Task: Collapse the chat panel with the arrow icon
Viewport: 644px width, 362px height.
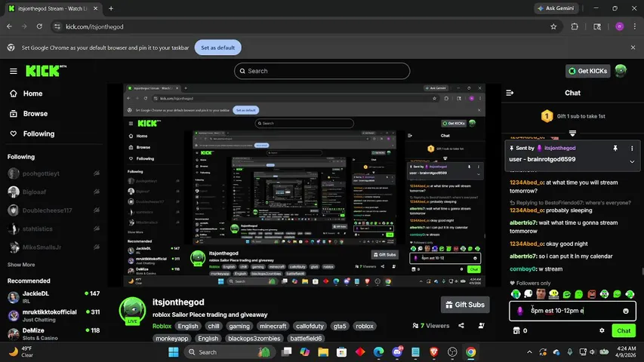Action: 510,93
